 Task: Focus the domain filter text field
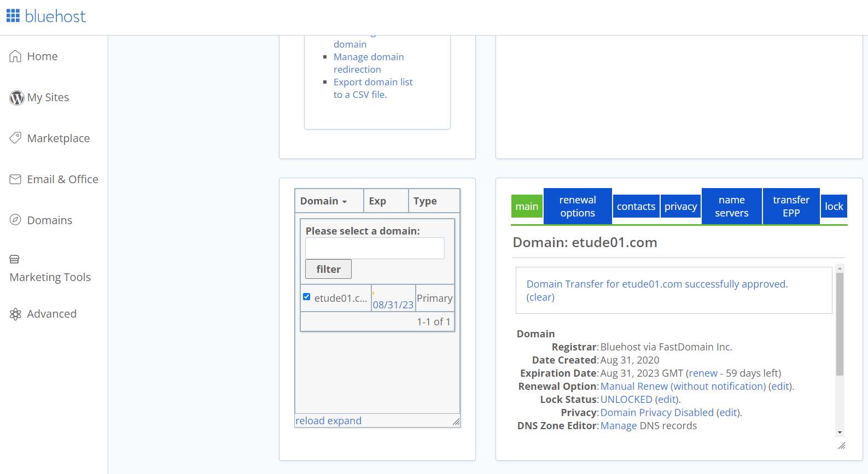pyautogui.click(x=375, y=248)
